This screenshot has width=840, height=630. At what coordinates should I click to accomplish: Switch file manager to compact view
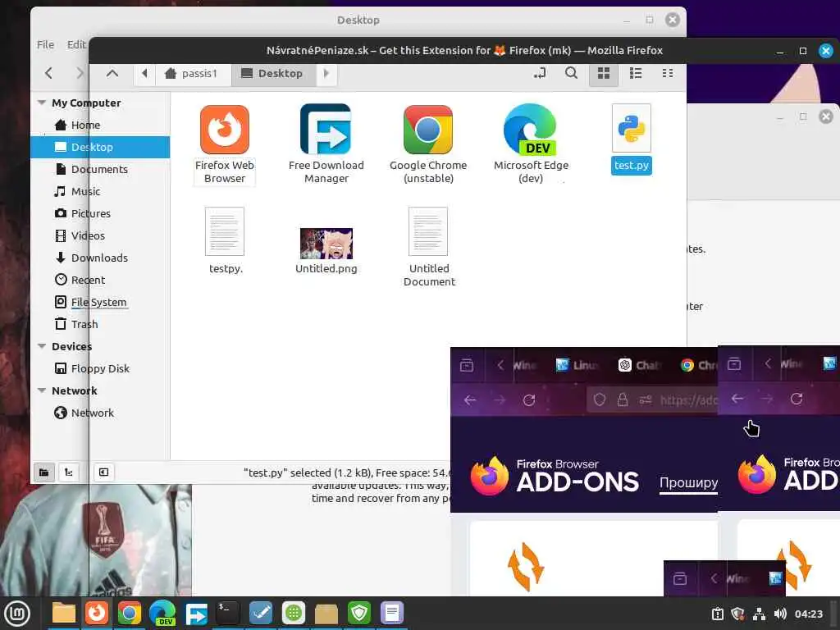coord(668,73)
